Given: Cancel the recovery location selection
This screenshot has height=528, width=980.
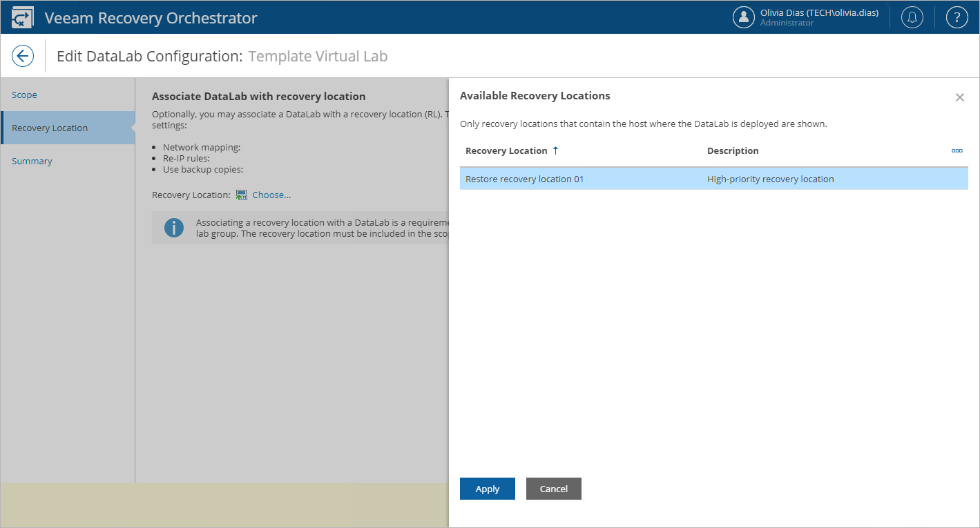Looking at the screenshot, I should pos(553,488).
